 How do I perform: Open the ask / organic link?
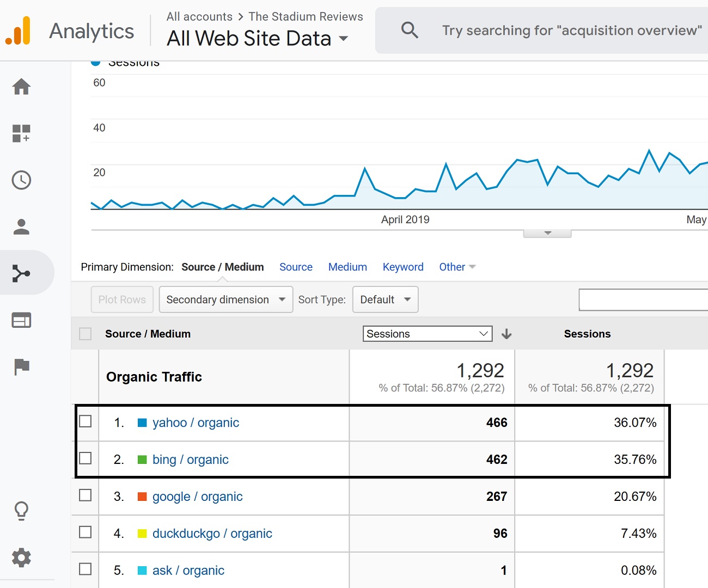(x=188, y=571)
